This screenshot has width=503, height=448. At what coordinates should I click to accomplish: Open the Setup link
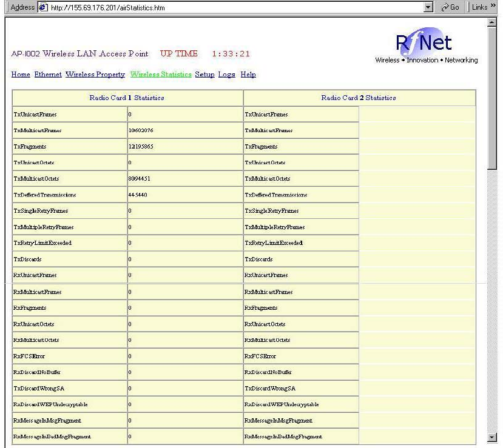(204, 75)
